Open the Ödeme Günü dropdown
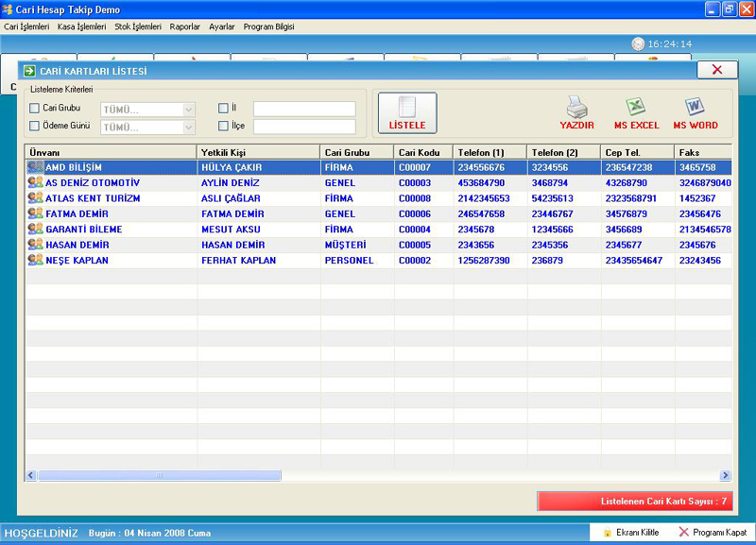 click(x=188, y=127)
